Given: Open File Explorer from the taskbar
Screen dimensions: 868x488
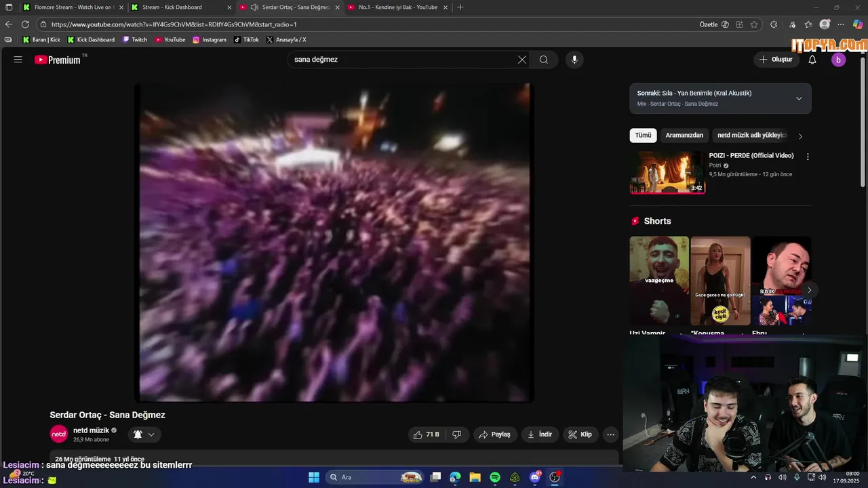Looking at the screenshot, I should click(475, 477).
